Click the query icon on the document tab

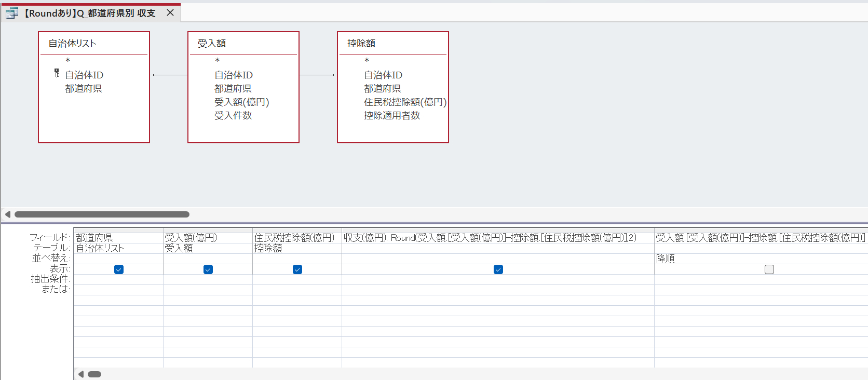click(12, 13)
